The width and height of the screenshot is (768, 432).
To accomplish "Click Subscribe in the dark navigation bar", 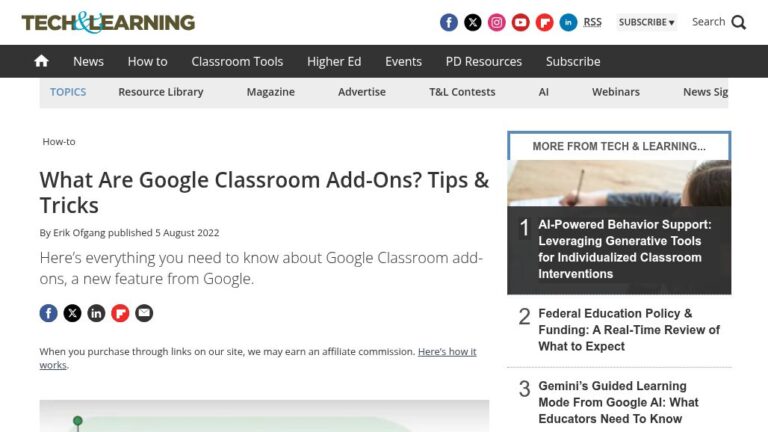I will point(573,62).
